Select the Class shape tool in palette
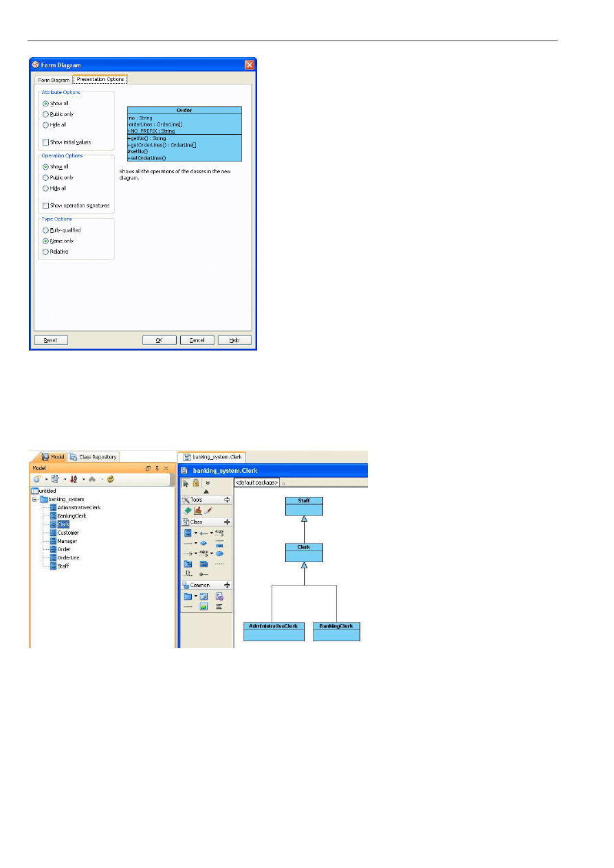The image size is (614, 868). click(x=188, y=533)
